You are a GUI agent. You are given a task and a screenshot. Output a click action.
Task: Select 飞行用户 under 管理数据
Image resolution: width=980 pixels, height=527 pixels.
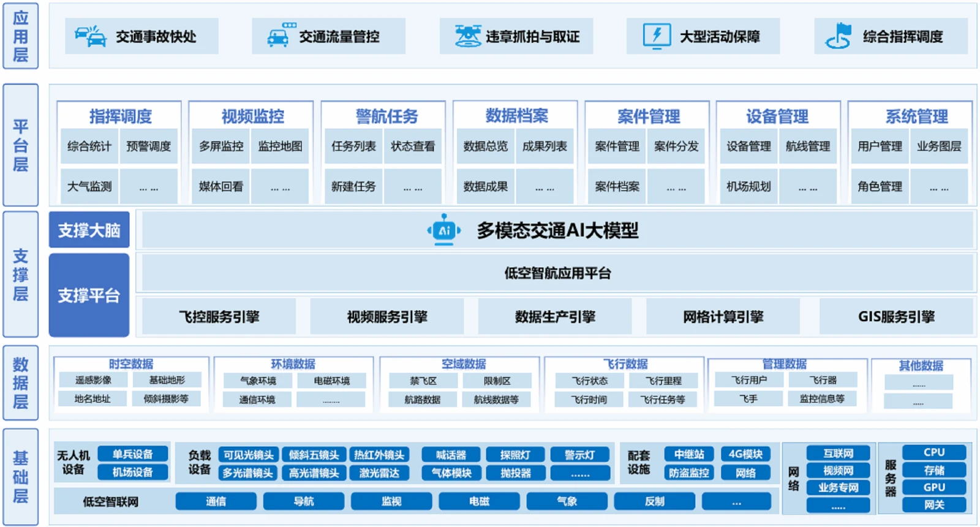748,380
